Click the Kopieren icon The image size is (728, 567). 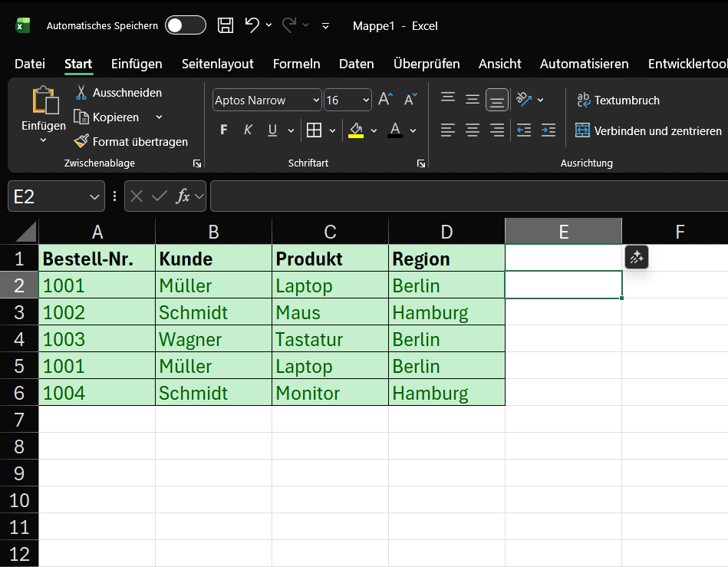pos(80,116)
